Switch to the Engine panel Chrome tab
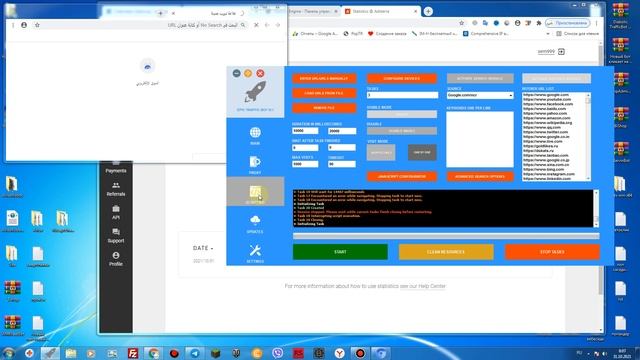 pyautogui.click(x=312, y=11)
